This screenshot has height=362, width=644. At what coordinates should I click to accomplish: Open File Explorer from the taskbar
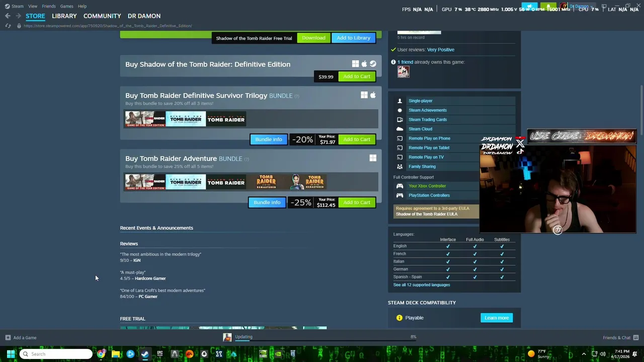116,354
